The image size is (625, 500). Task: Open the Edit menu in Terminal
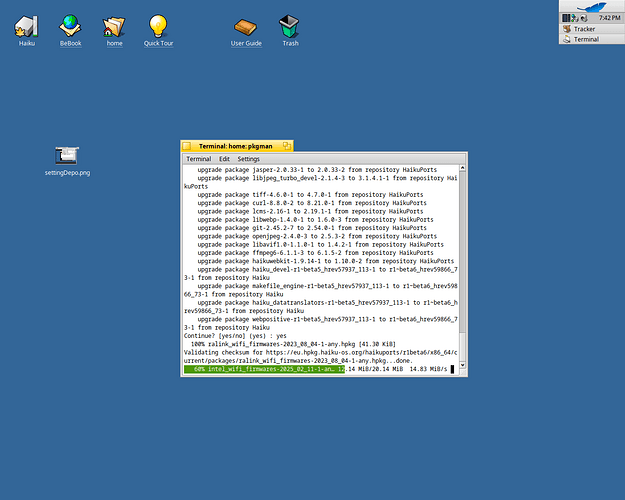pos(224,159)
